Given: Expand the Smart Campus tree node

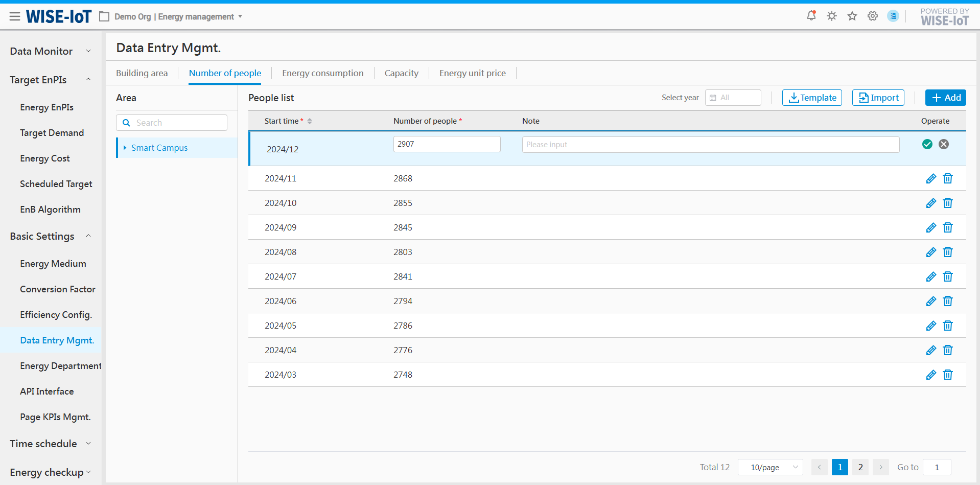Looking at the screenshot, I should [125, 148].
